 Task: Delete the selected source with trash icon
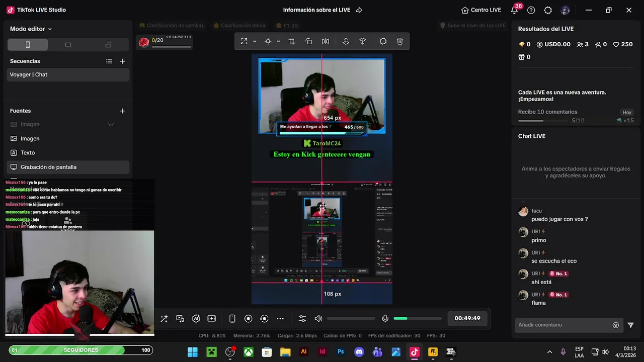(x=400, y=41)
